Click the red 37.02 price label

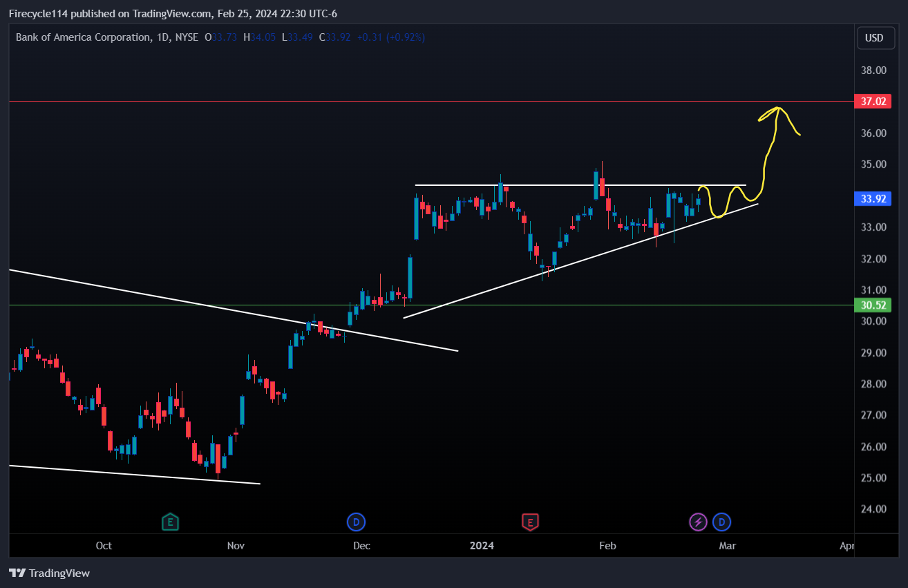tap(873, 102)
